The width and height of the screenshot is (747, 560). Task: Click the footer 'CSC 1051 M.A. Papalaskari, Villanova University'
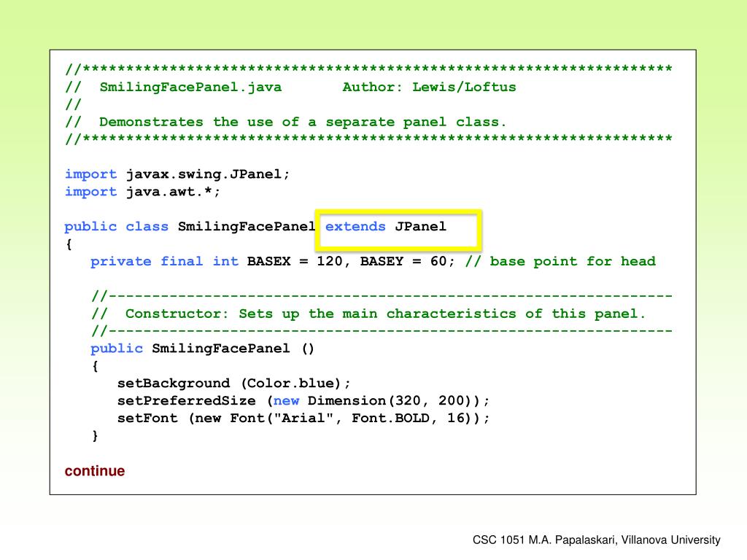tap(597, 540)
